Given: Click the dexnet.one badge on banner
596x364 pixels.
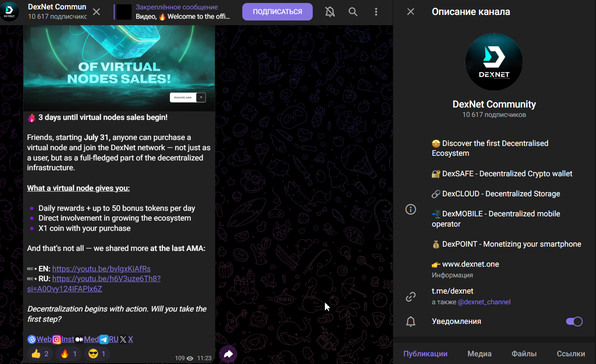Looking at the screenshot, I should 188,97.
